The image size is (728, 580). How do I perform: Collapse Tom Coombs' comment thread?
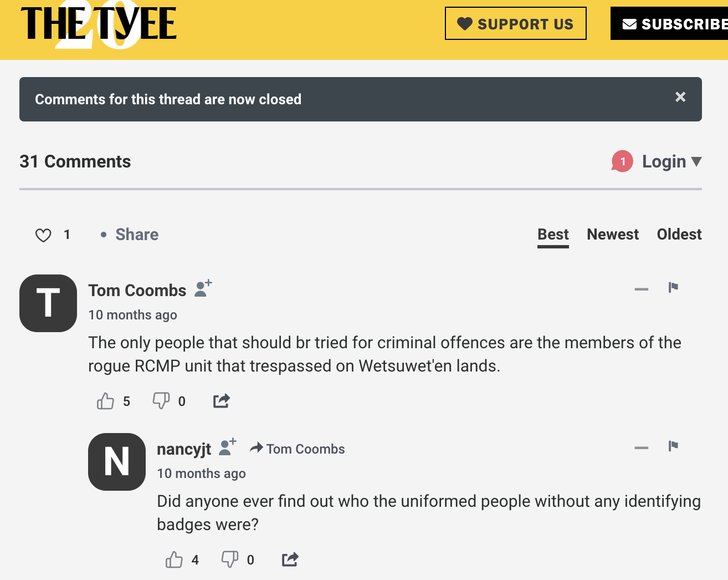[642, 289]
